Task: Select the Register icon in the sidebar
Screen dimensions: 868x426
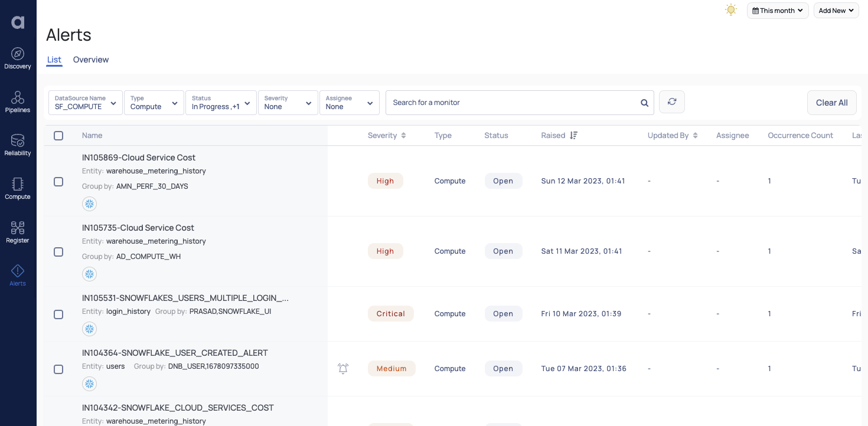Action: (18, 231)
